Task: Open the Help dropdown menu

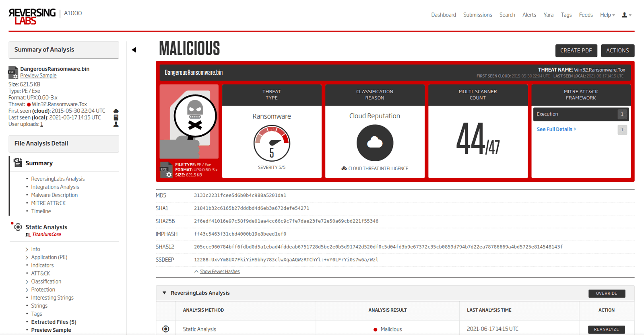Action: pyautogui.click(x=607, y=15)
